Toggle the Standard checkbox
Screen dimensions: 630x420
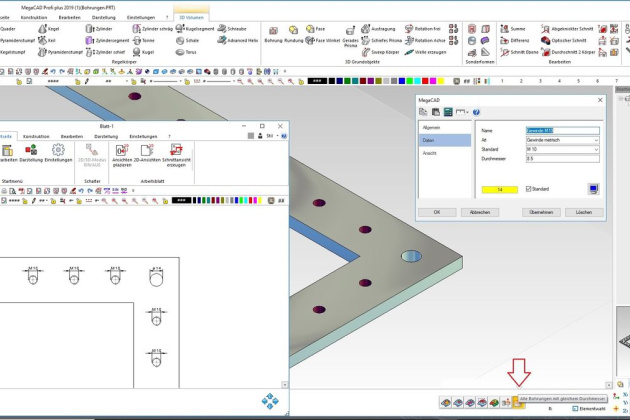(529, 188)
